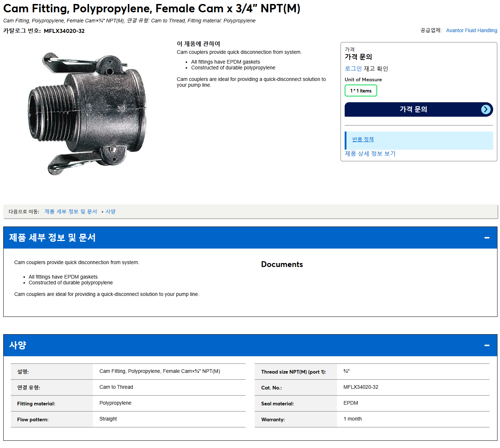Screen dimensions: 500x448
Task: Jump to 사양 anchor link
Action: [111, 212]
